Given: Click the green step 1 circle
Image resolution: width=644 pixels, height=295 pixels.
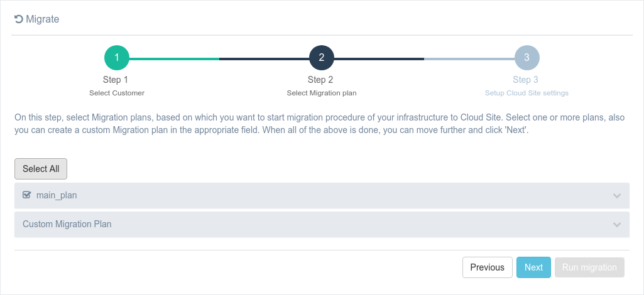Looking at the screenshot, I should tap(117, 58).
